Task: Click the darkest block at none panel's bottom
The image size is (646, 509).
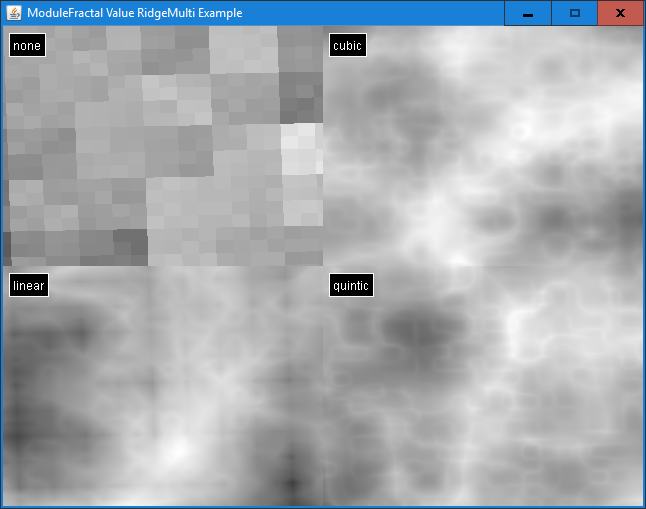Action: (129, 241)
